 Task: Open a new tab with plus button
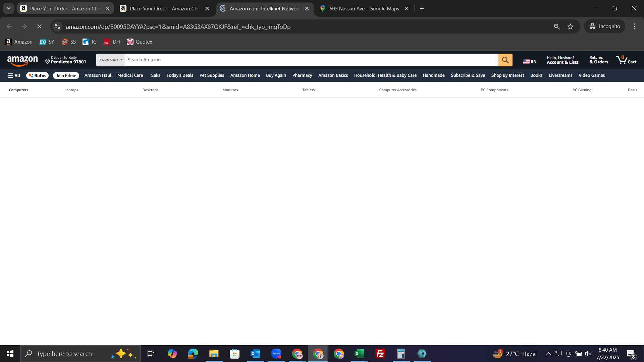[422, 8]
